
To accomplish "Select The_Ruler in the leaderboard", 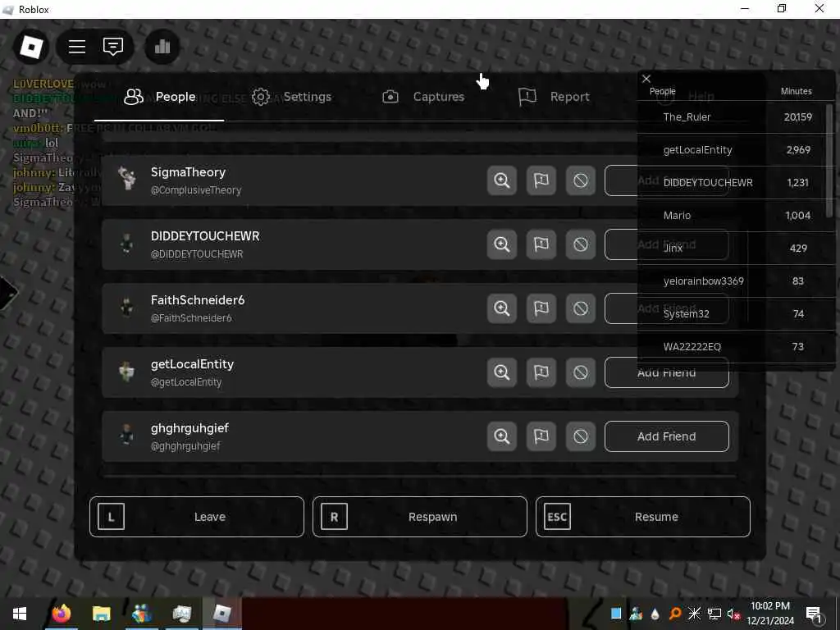I will pyautogui.click(x=735, y=116).
